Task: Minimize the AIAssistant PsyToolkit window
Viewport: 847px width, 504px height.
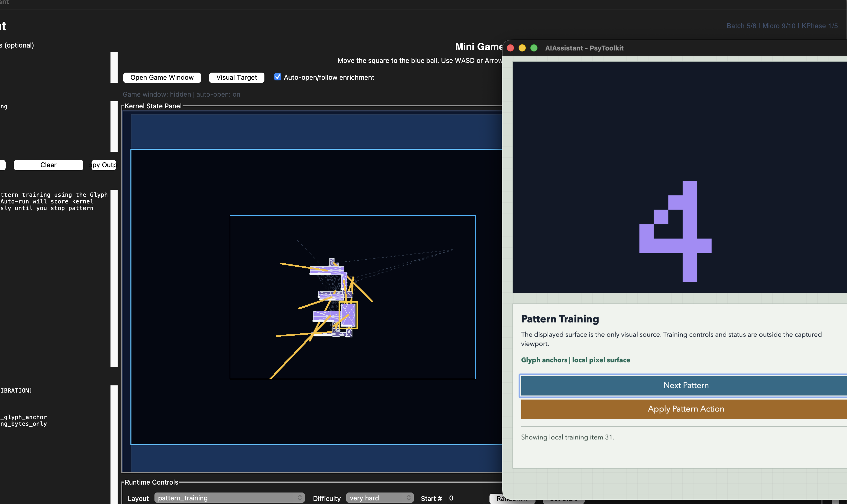Action: pos(522,48)
